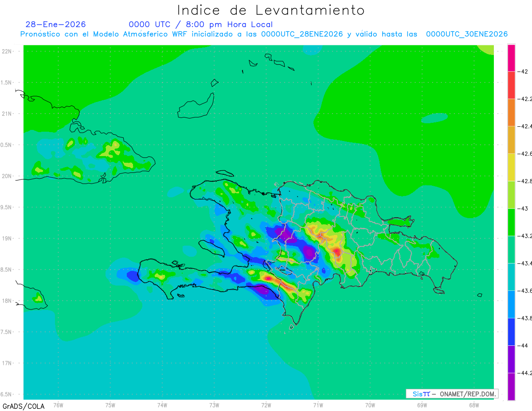The width and height of the screenshot is (532, 411).
Task: Click the '73W' longitude label
Action: coord(214,405)
